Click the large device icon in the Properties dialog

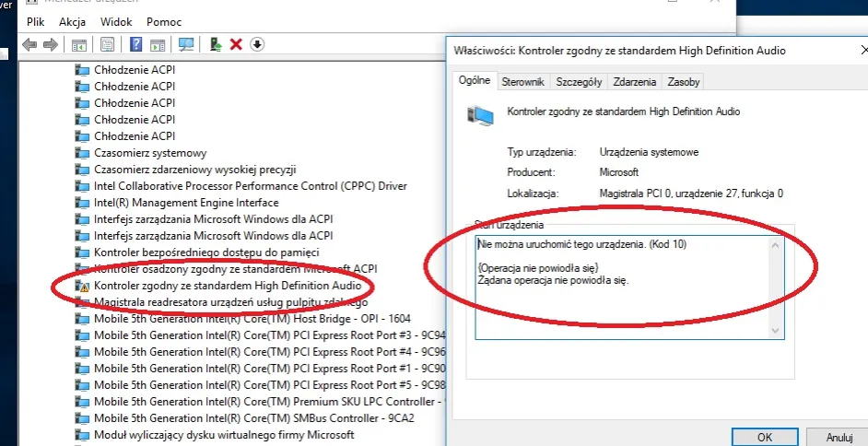pyautogui.click(x=480, y=115)
